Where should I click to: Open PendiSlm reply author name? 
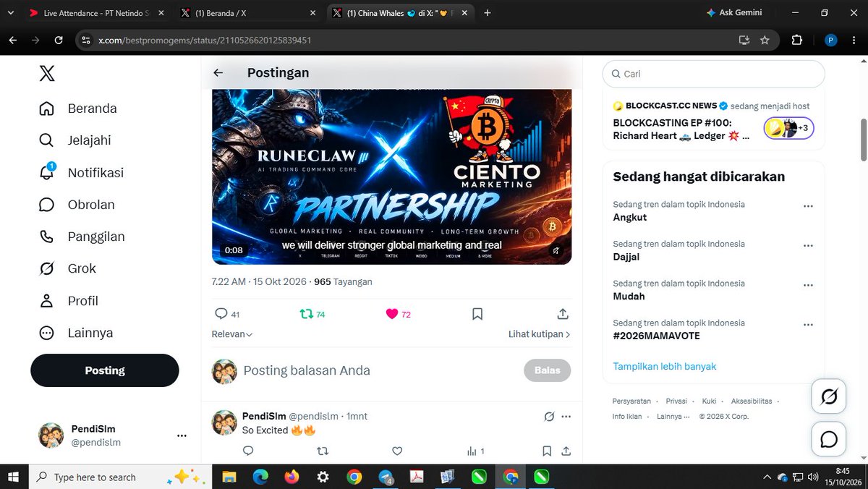click(x=264, y=416)
